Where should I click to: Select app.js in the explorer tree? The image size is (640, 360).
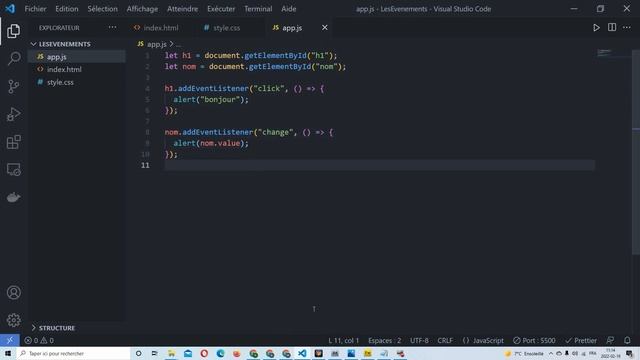click(77, 57)
